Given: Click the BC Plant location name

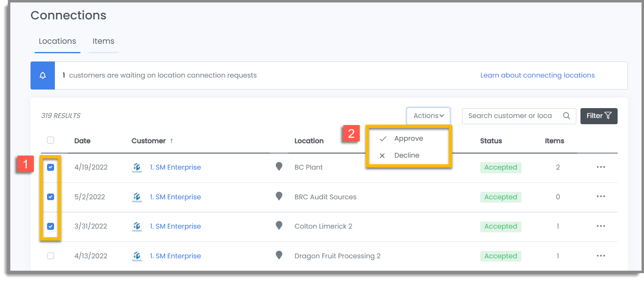Looking at the screenshot, I should coord(309,168).
